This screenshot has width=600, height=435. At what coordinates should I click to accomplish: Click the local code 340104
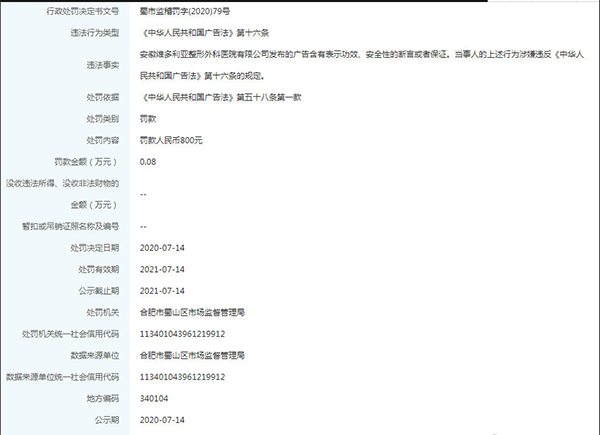154,399
